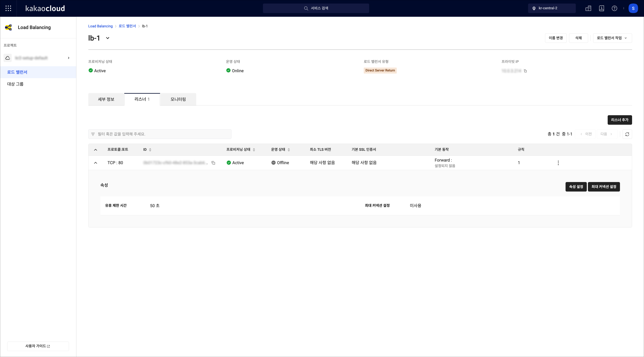Click the filter icon in search field

[x=93, y=134]
